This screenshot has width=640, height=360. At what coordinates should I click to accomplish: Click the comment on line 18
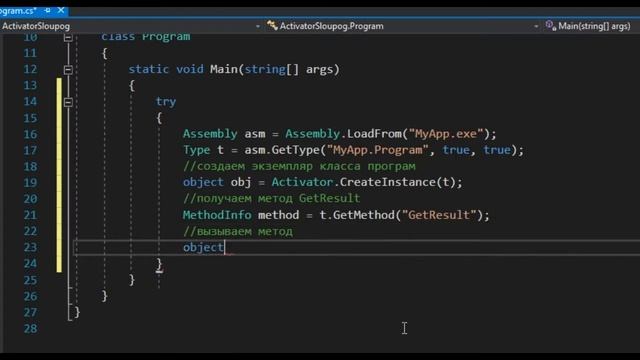tap(299, 167)
